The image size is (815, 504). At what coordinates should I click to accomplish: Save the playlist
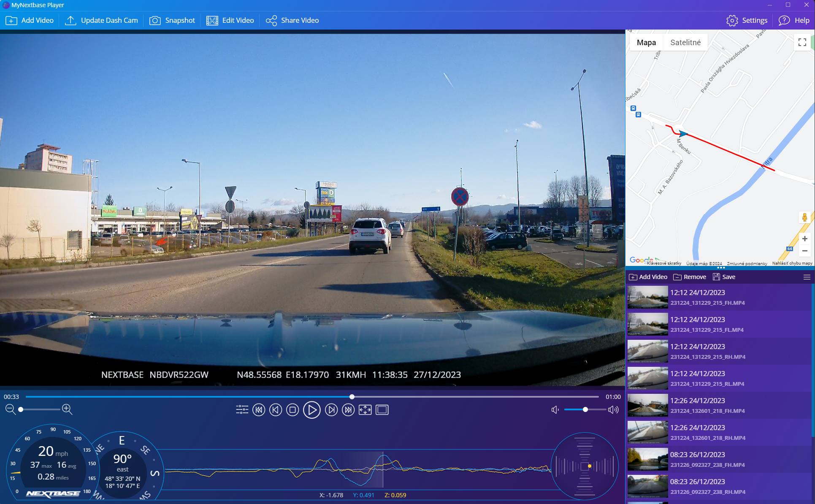pyautogui.click(x=724, y=277)
